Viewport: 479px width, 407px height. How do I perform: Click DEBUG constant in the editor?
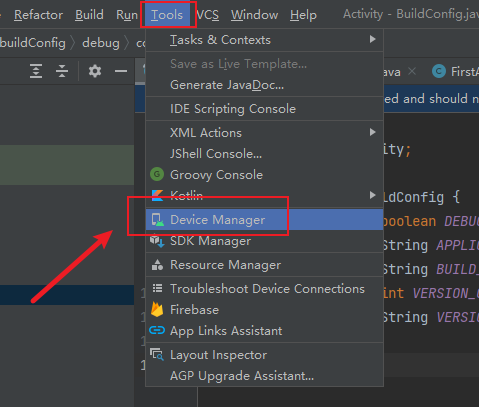click(x=462, y=221)
